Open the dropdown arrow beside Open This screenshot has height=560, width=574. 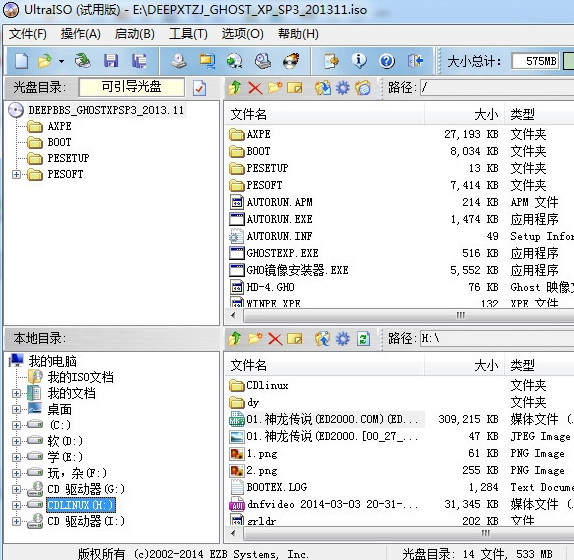[x=61, y=61]
